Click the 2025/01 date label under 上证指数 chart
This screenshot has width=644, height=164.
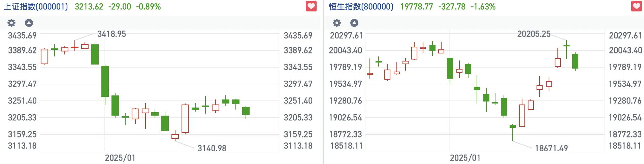click(x=120, y=158)
